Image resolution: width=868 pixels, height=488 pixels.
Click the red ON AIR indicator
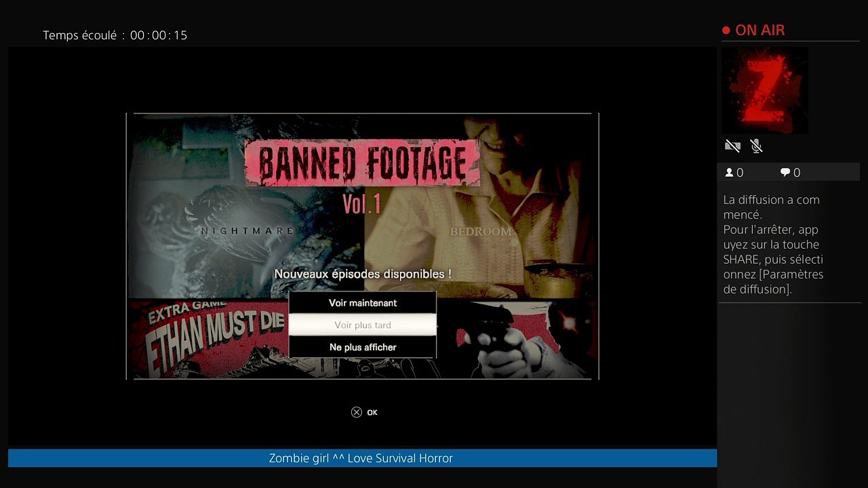pyautogui.click(x=753, y=30)
